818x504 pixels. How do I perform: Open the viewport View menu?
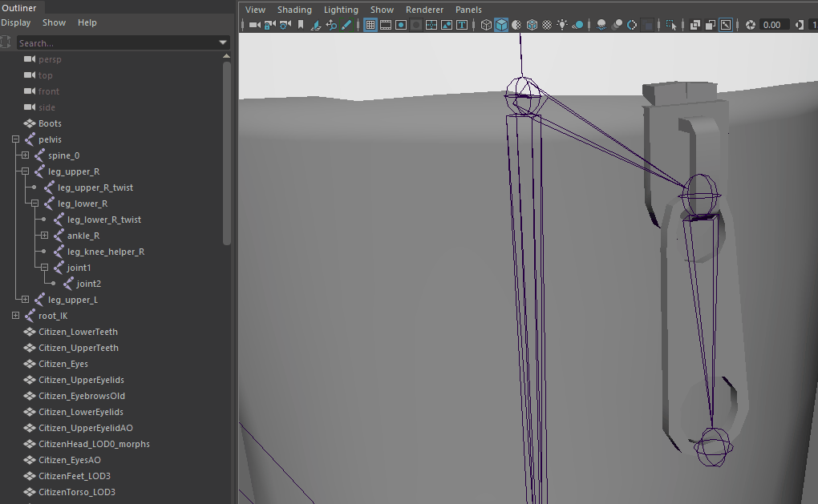(255, 10)
